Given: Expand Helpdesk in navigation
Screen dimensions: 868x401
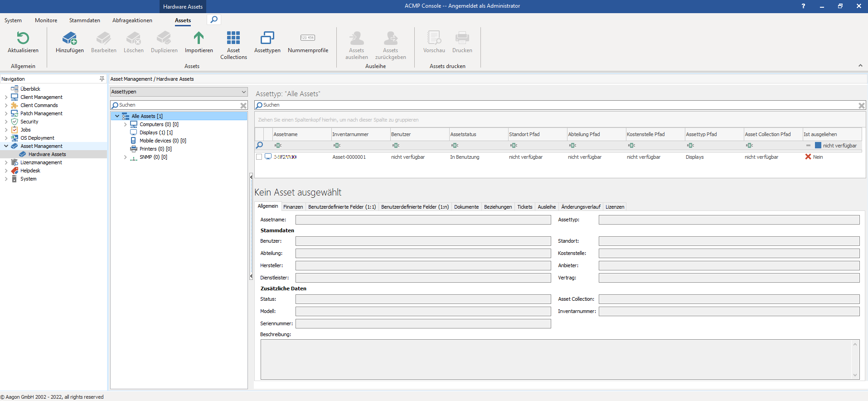Looking at the screenshot, I should [x=6, y=171].
